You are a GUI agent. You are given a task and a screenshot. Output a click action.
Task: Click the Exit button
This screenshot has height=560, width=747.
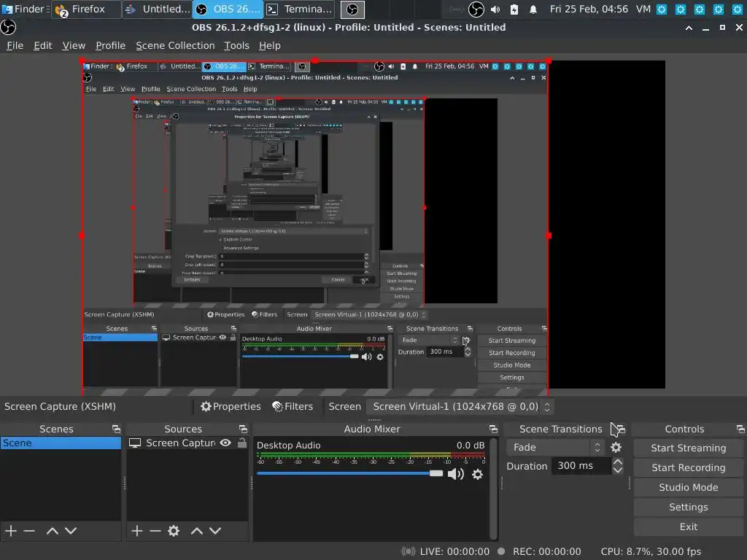click(x=689, y=526)
